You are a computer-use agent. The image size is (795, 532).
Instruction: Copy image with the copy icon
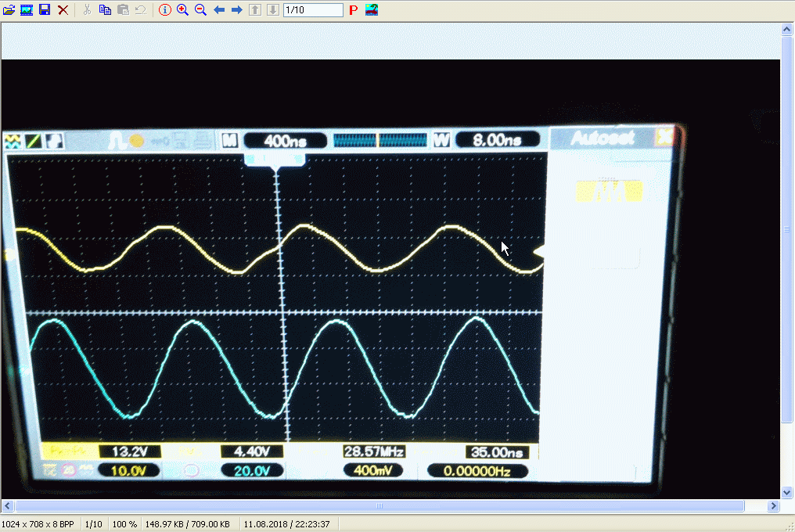(105, 10)
